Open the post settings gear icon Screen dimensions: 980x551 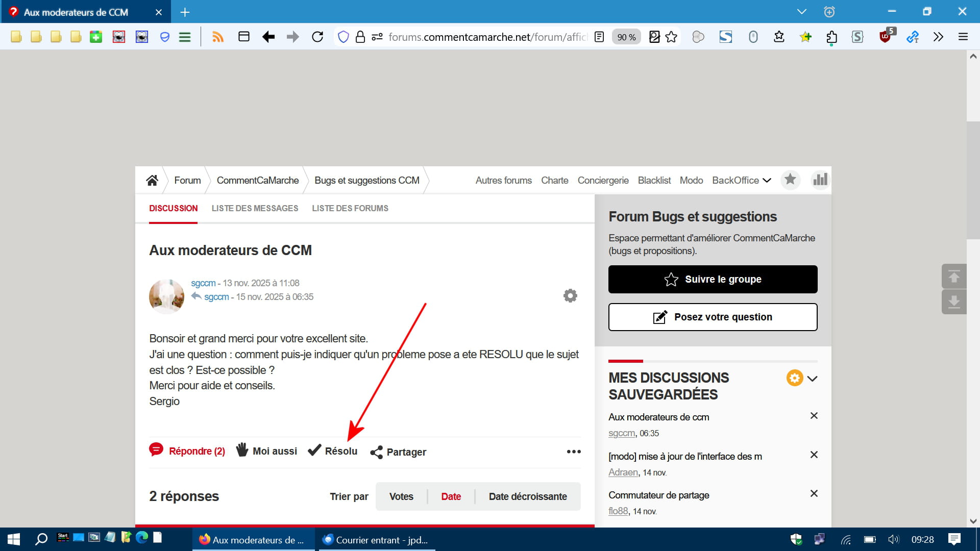(x=570, y=295)
